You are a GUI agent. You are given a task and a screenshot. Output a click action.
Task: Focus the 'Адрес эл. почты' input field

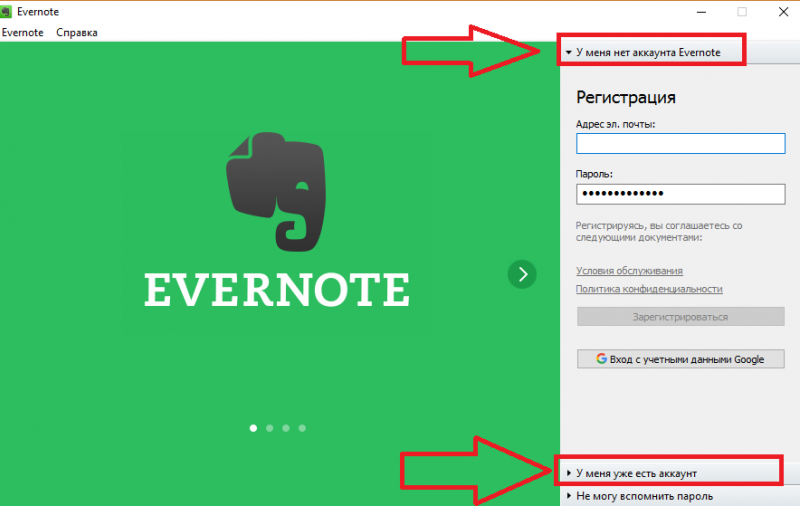[680, 143]
